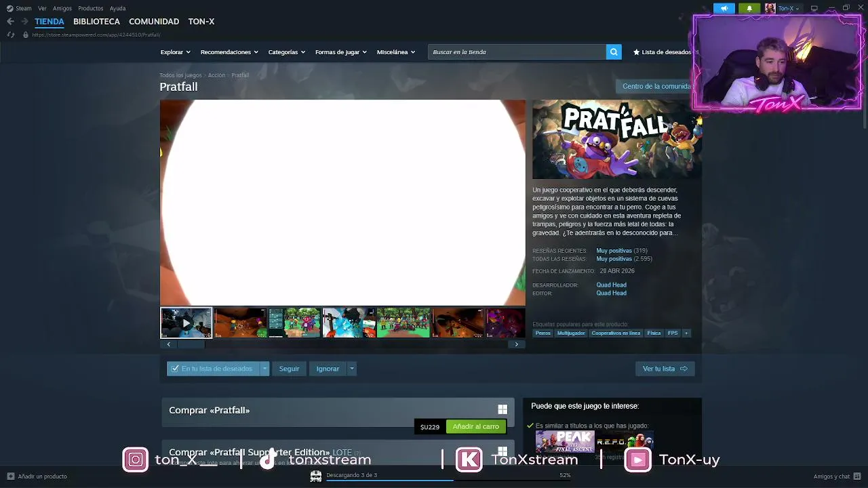Switch to the COMUNIDAD tab
The image size is (868, 488).
pos(154,22)
